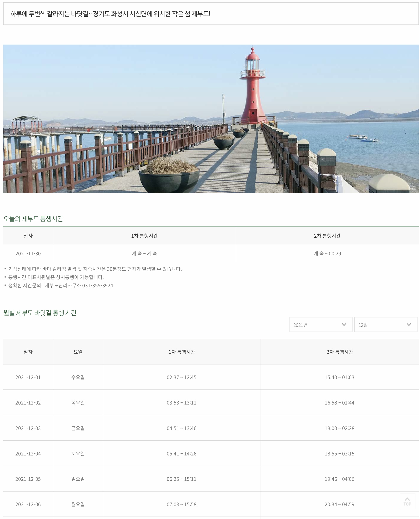420x519 pixels.
Task: Click the 계 속 ~ 00:29 time cell
Action: coord(327,254)
